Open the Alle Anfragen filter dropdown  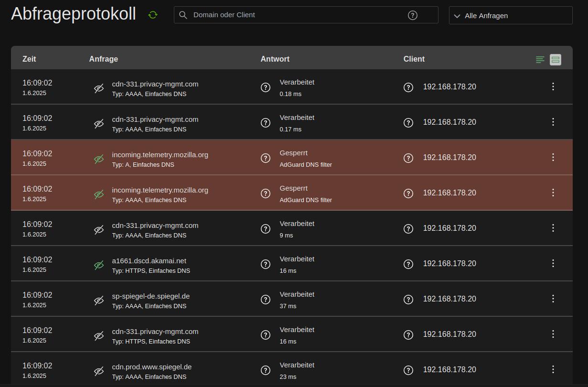tap(511, 15)
